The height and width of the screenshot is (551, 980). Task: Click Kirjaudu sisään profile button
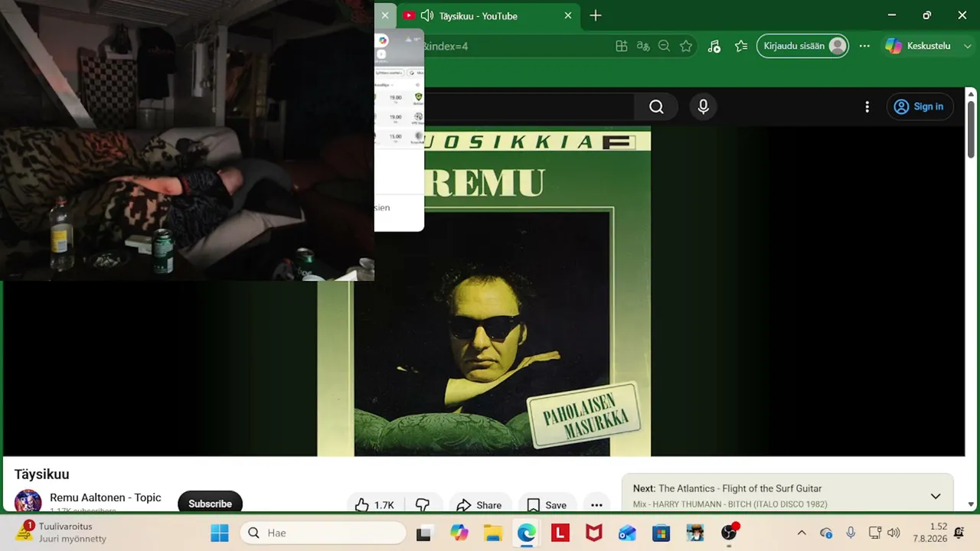(x=802, y=46)
